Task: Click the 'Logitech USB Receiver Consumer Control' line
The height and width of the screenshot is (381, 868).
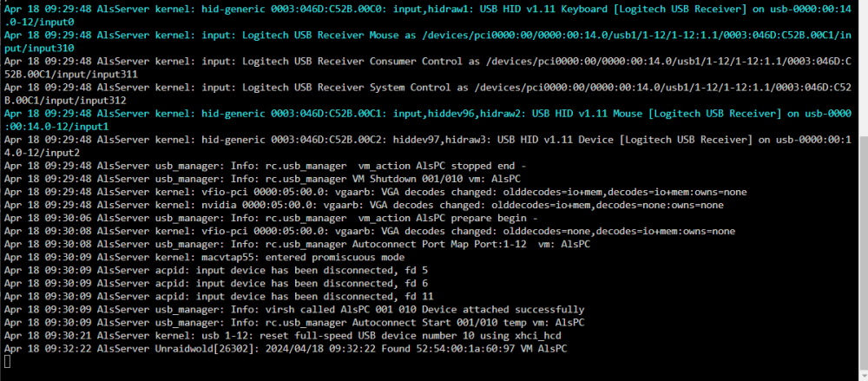Action: [428, 68]
